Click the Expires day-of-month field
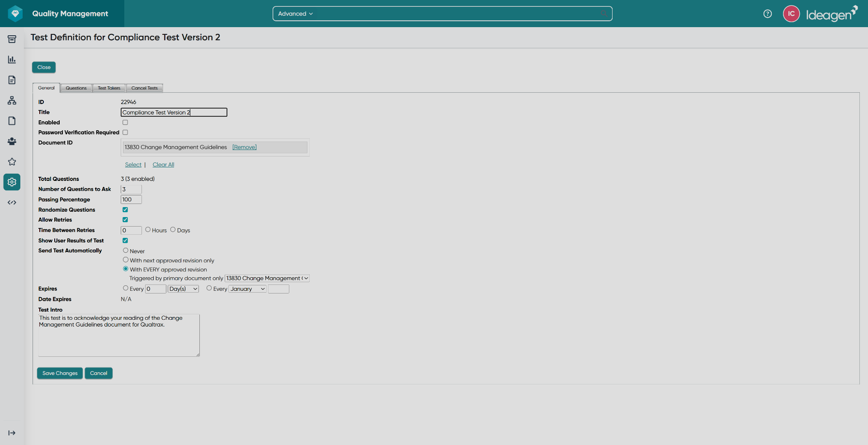The image size is (868, 445). pyautogui.click(x=278, y=289)
